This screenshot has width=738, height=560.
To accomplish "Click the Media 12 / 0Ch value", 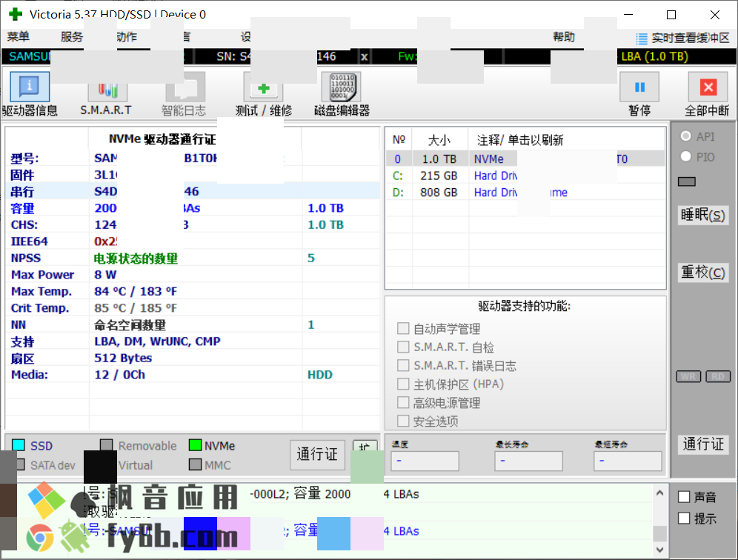I will point(119,375).
